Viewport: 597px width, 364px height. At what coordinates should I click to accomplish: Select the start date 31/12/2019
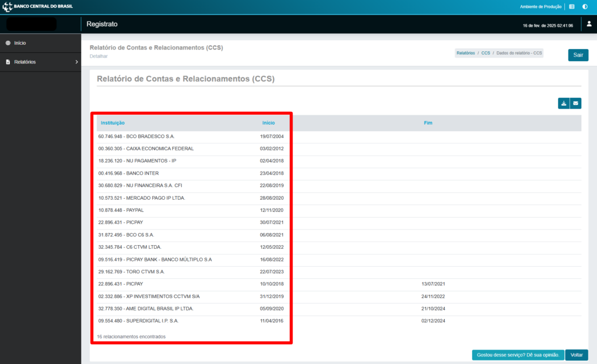tap(272, 296)
